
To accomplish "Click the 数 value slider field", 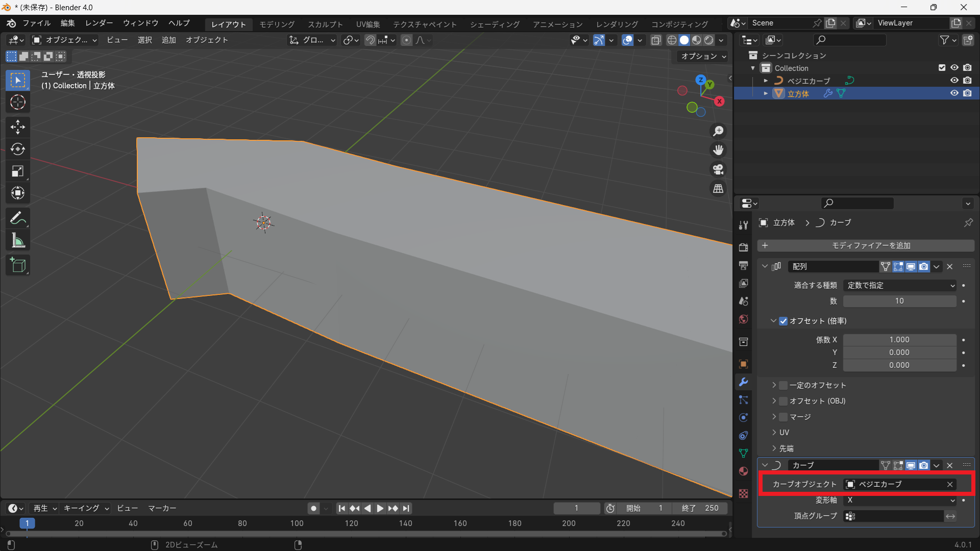I will tap(899, 301).
